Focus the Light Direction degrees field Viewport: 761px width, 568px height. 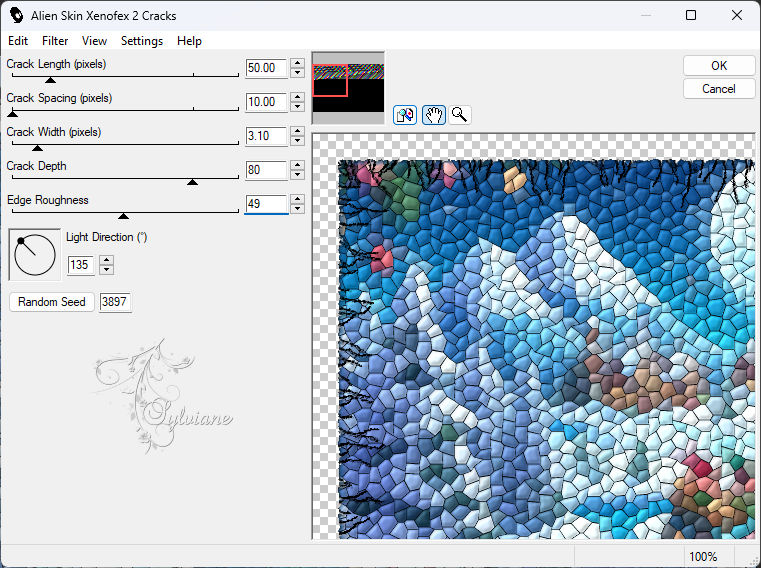(81, 265)
